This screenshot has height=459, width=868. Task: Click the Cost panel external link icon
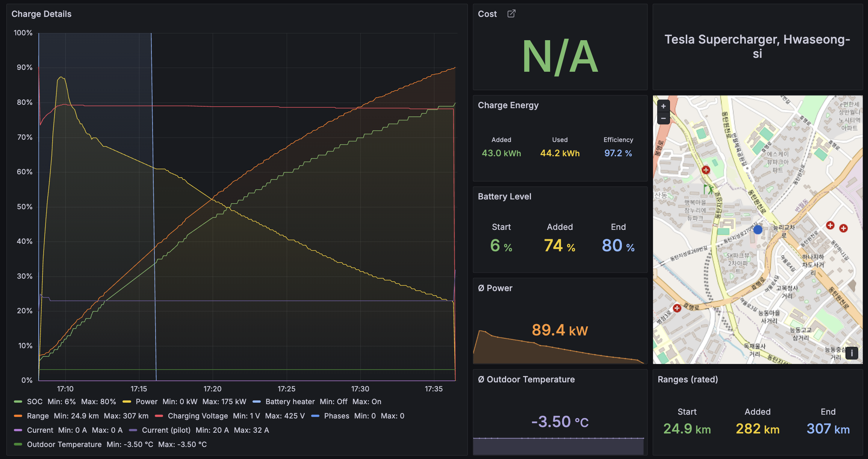tap(511, 14)
